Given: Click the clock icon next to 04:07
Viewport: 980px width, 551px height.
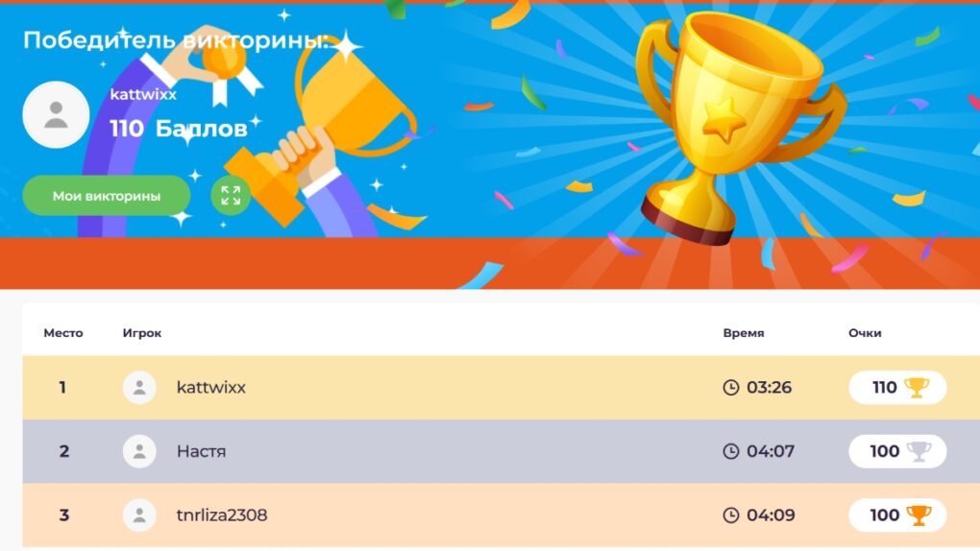Looking at the screenshot, I should coord(731,451).
